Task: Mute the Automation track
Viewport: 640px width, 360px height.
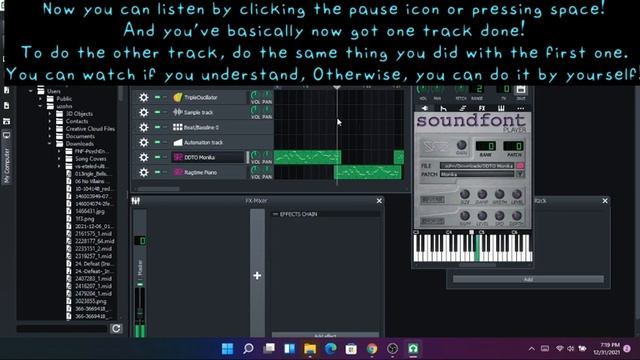Action: click(x=157, y=142)
